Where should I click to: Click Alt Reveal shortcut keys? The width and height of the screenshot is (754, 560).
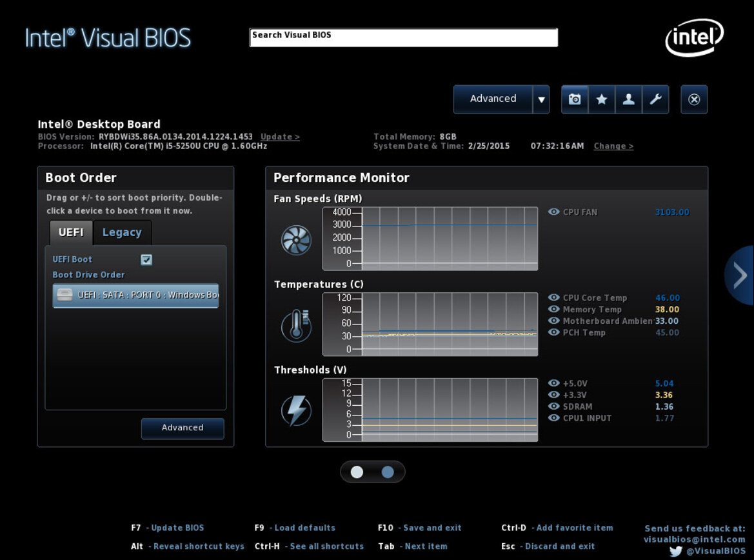tap(188, 546)
